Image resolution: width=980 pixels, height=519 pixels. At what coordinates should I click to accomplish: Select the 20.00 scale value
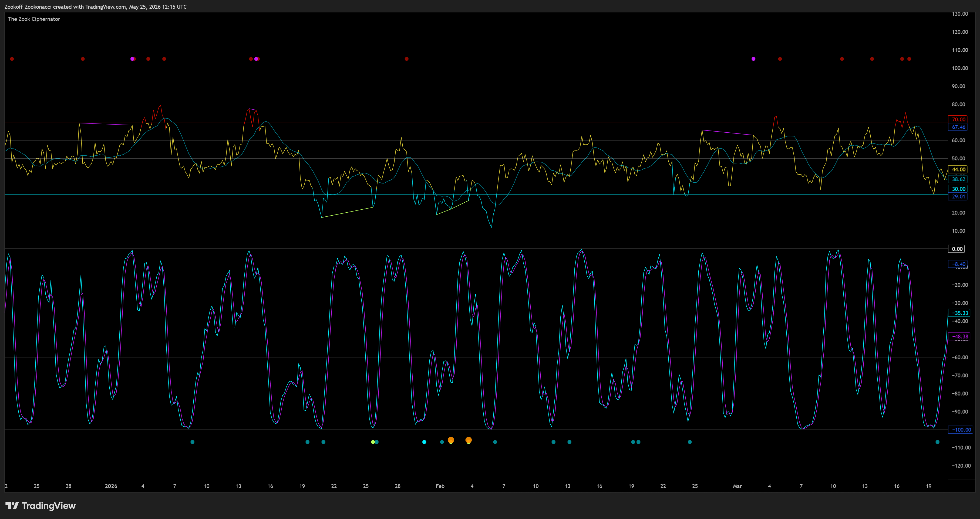pyautogui.click(x=959, y=213)
